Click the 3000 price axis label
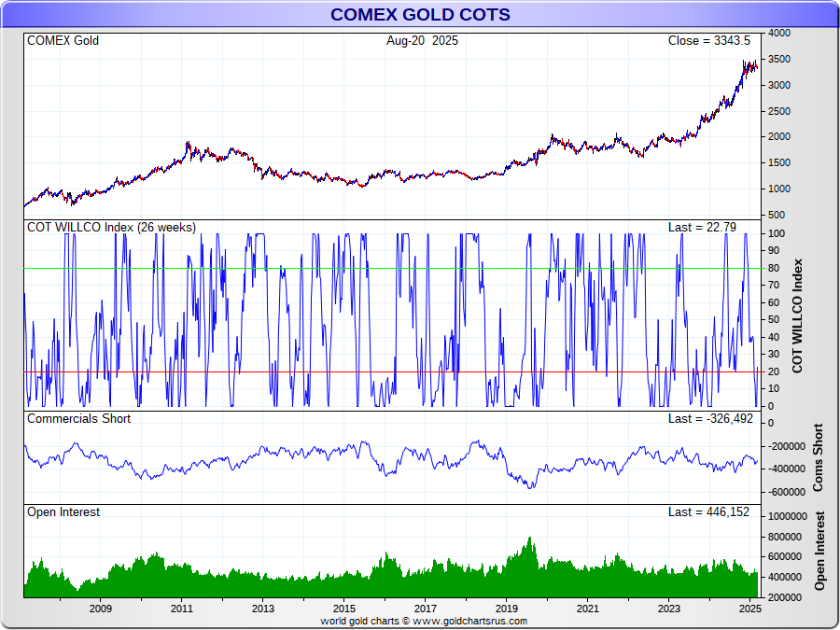The height and width of the screenshot is (630, 840). click(779, 85)
